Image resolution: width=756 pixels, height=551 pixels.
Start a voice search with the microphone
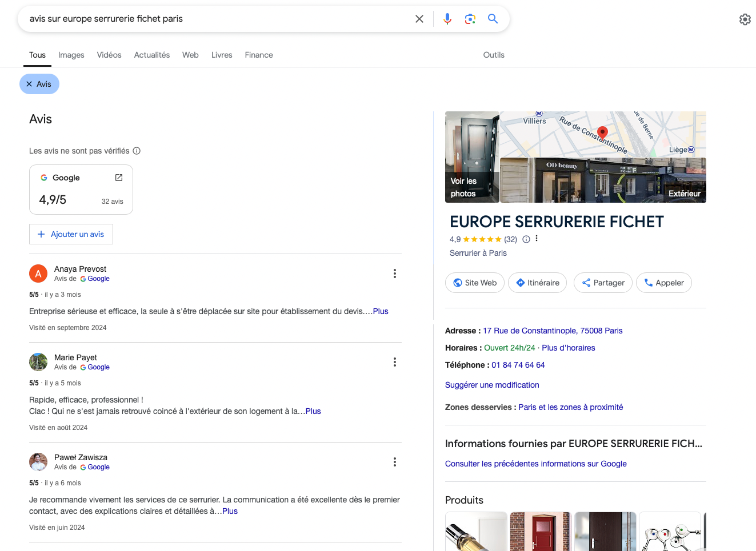tap(447, 19)
